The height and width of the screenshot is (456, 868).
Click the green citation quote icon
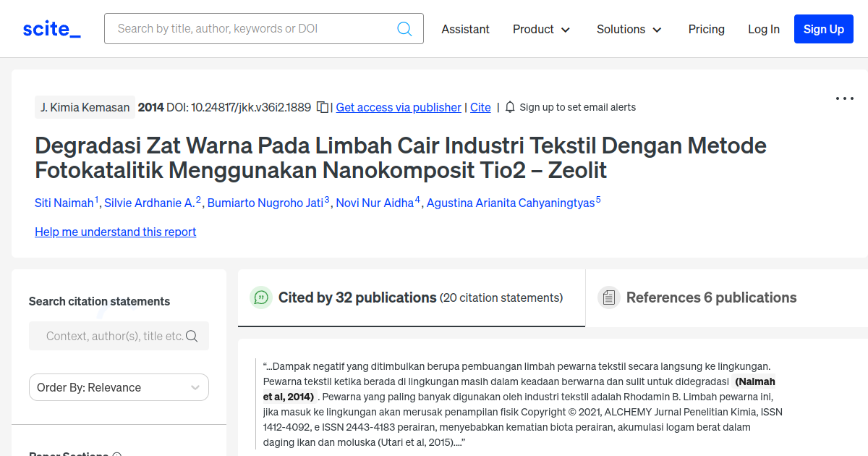260,297
